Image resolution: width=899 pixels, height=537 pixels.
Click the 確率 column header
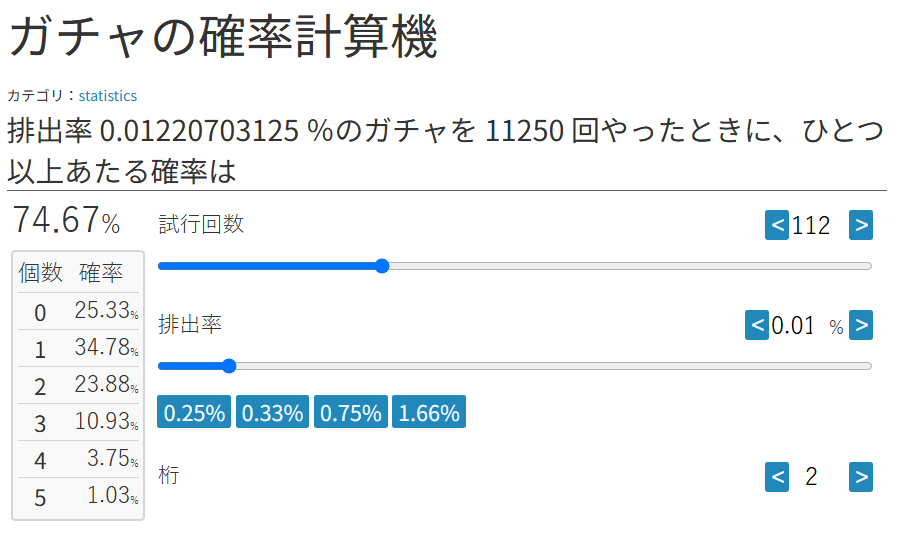pos(101,272)
